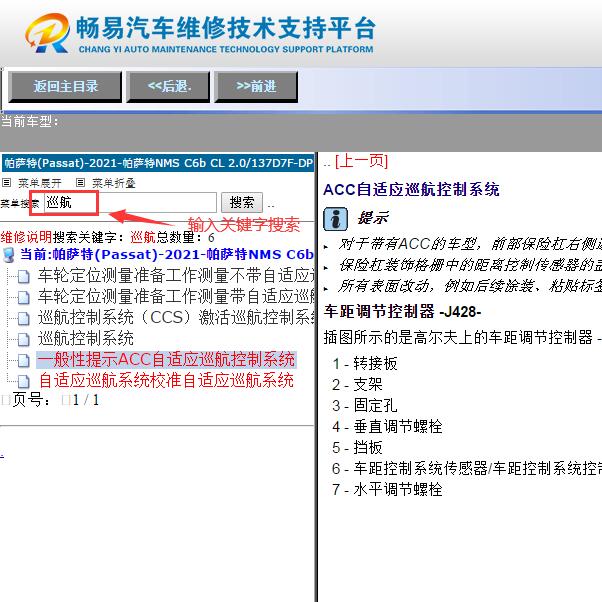Image resolution: width=602 pixels, height=602 pixels.
Task: Open the current Passat-2021 root node
Action: coord(167,255)
